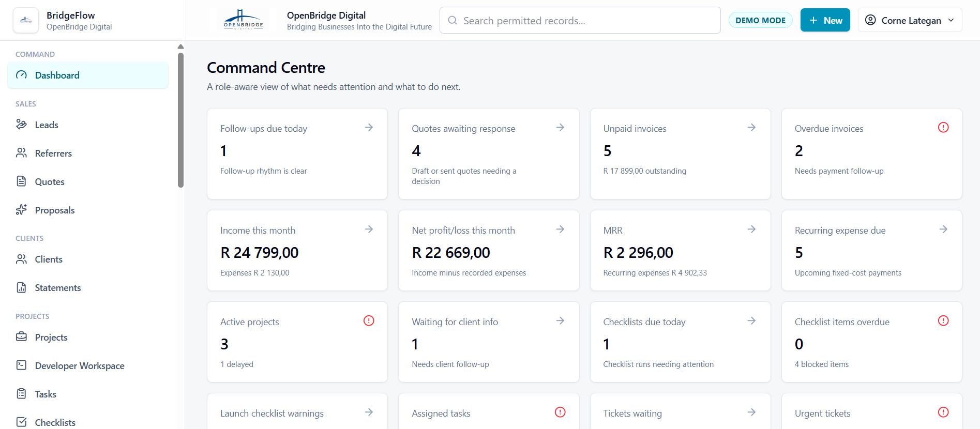980x429 pixels.
Task: Click sidebar scroll-up arrow
Action: 180,47
